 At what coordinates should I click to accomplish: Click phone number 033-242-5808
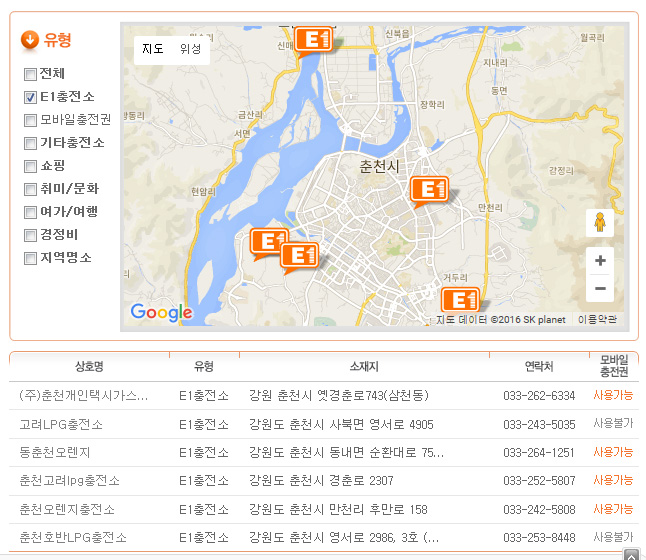539,509
